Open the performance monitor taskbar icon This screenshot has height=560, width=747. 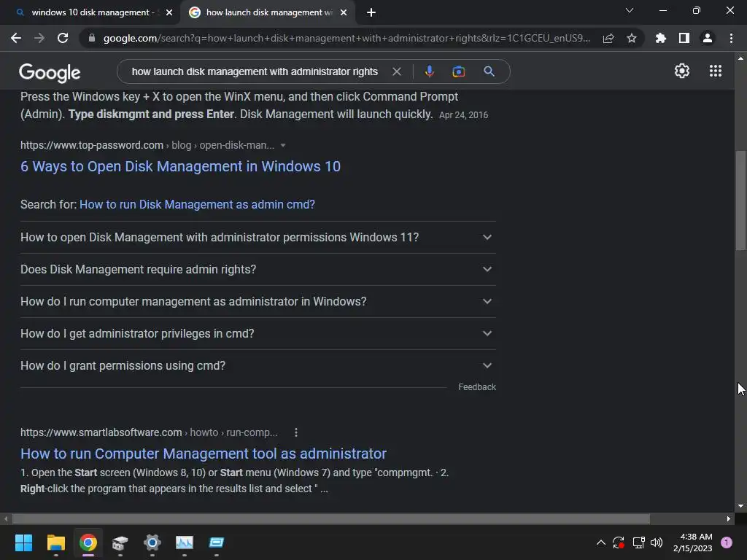pos(185,542)
